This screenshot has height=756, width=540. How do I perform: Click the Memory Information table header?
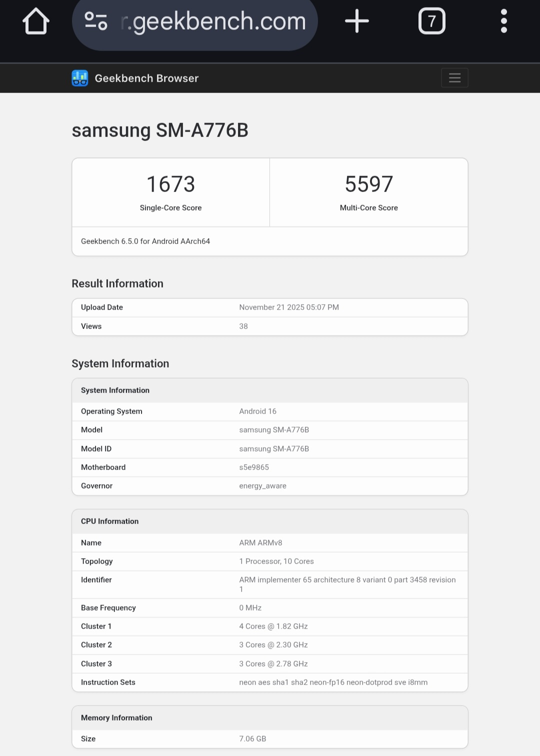270,717
